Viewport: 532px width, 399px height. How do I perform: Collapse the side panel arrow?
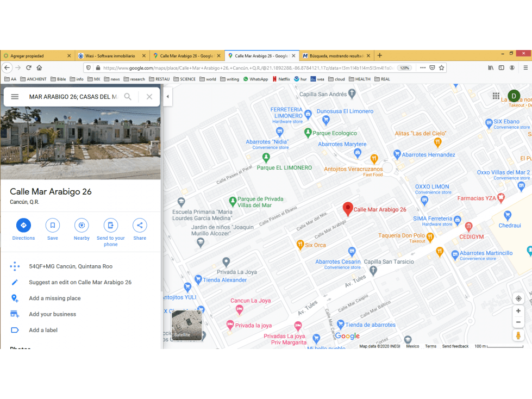(167, 96)
